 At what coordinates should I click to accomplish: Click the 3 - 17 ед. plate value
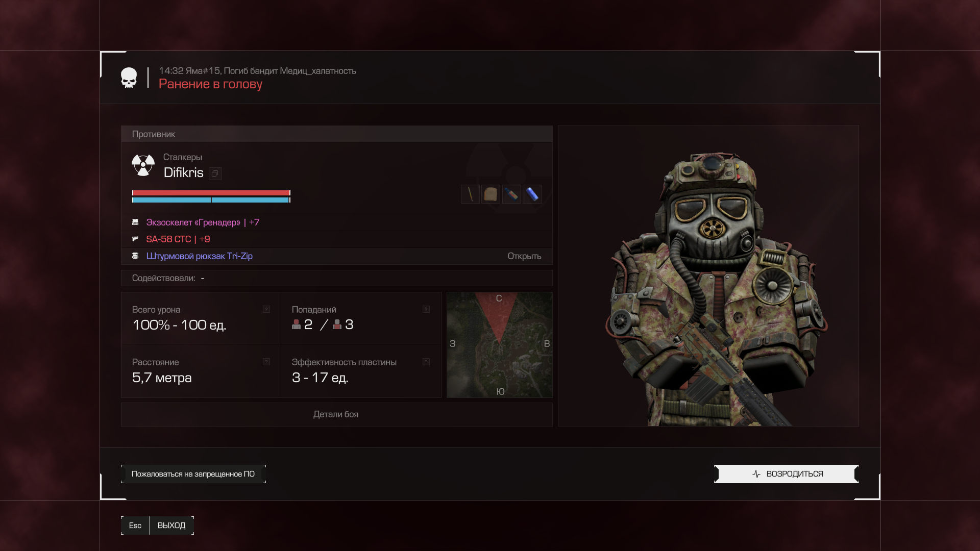(320, 378)
